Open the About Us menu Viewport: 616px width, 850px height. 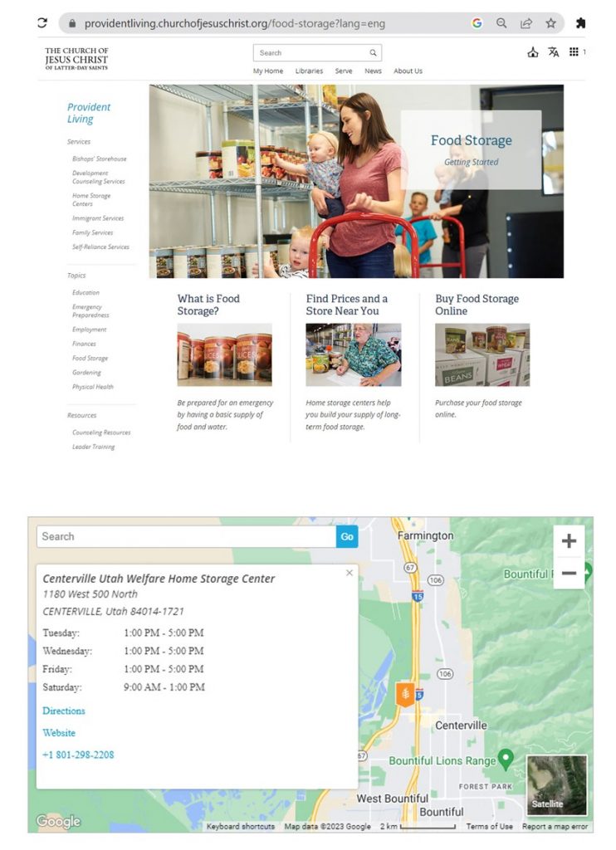pos(408,71)
